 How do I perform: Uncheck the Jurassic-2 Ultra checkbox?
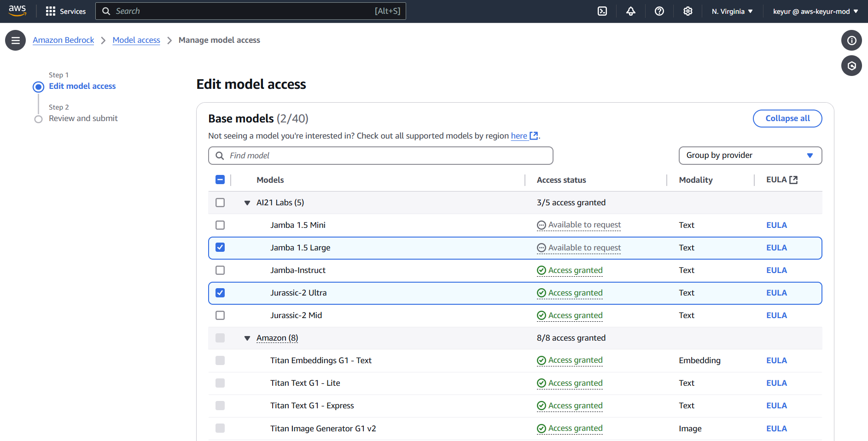pyautogui.click(x=220, y=293)
